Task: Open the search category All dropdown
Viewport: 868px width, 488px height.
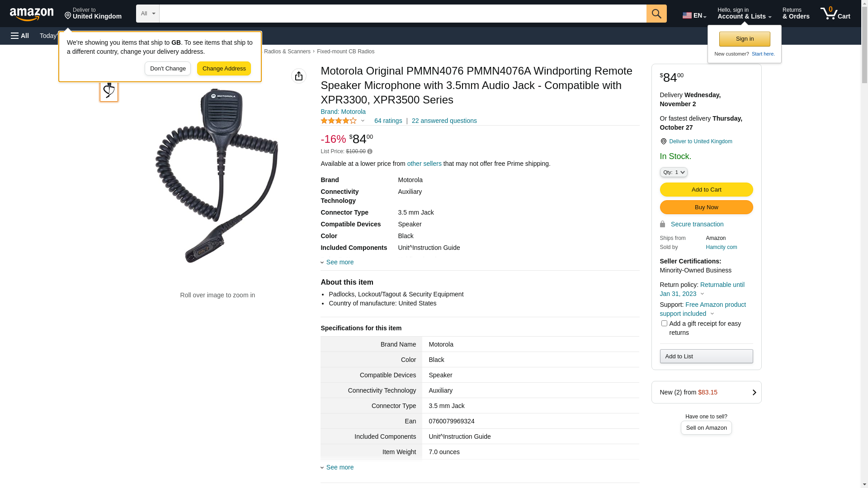Action: tap(147, 14)
